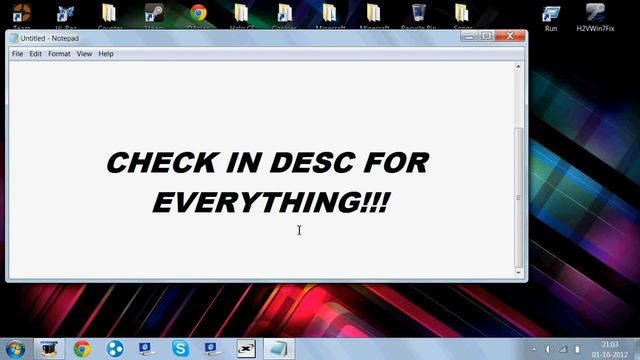Viewport: 640px width, 360px height.
Task: Minimize the Notepad window
Action: (469, 36)
